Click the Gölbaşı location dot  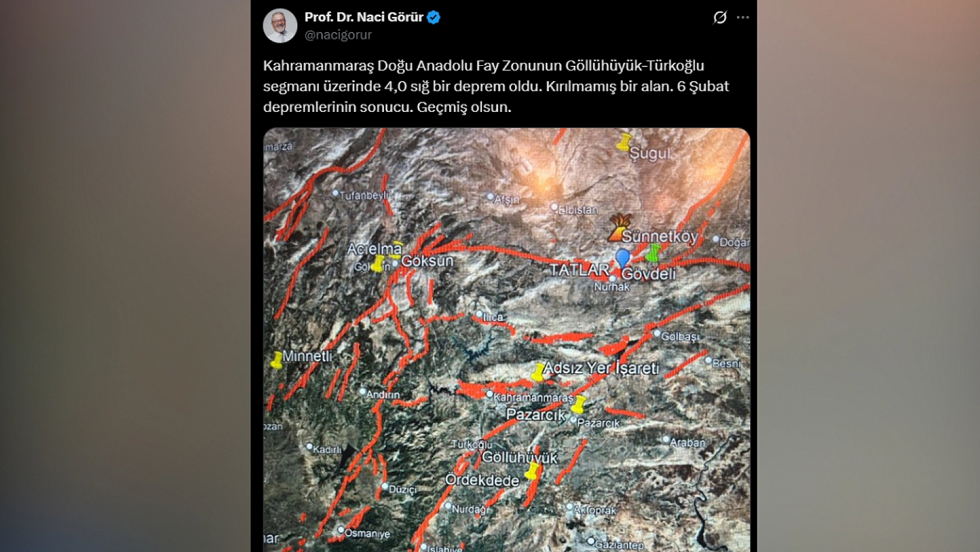click(657, 333)
